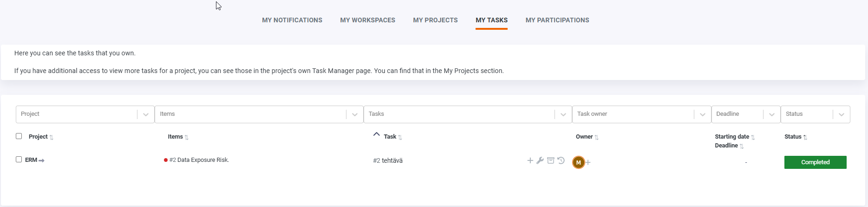The height and width of the screenshot is (207, 868).
Task: Focus the Tasks filter text field
Action: [459, 114]
